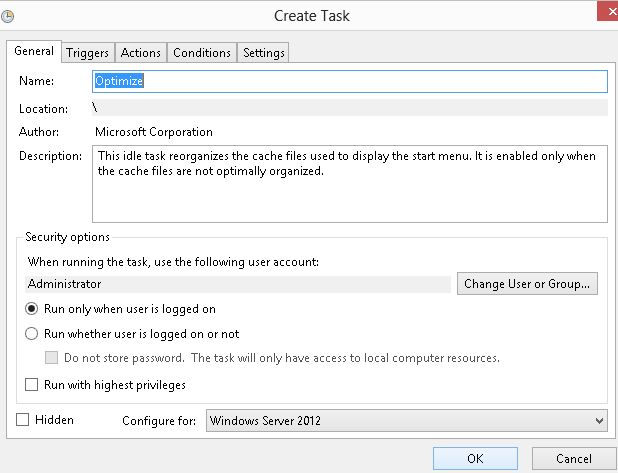Image resolution: width=618 pixels, height=473 pixels.
Task: Open the Triggers tab
Action: click(88, 53)
